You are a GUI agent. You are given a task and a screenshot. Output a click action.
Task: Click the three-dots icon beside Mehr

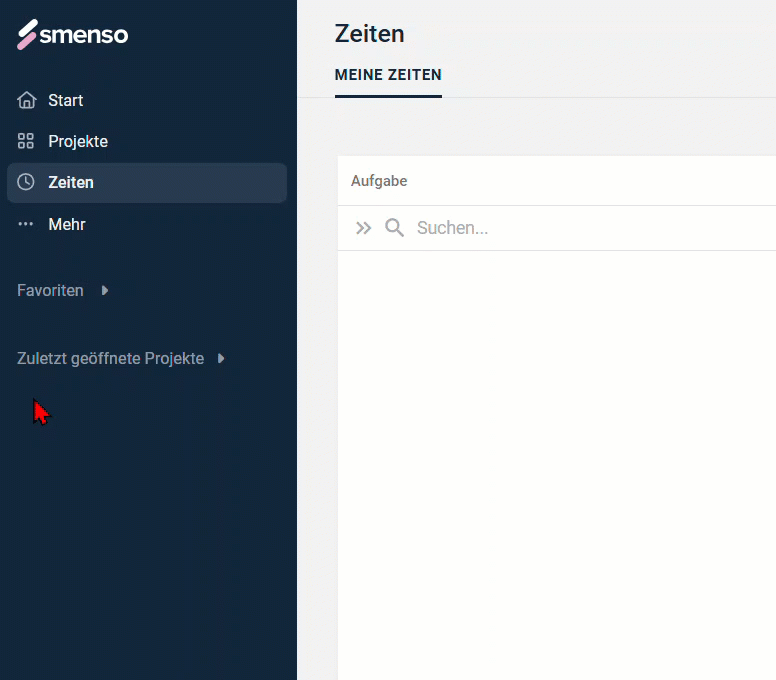point(26,224)
